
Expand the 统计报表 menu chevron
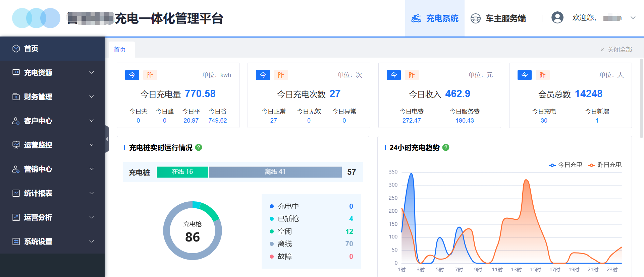point(92,193)
